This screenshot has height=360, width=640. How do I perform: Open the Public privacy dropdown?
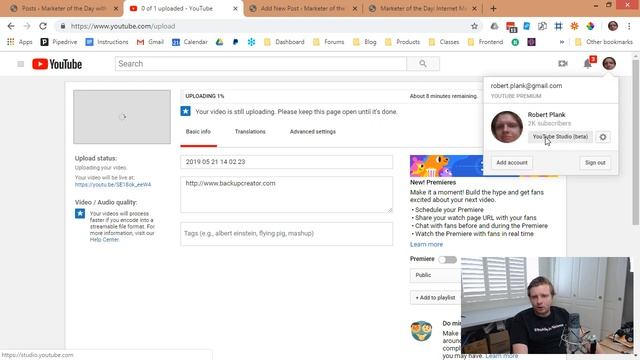click(436, 275)
